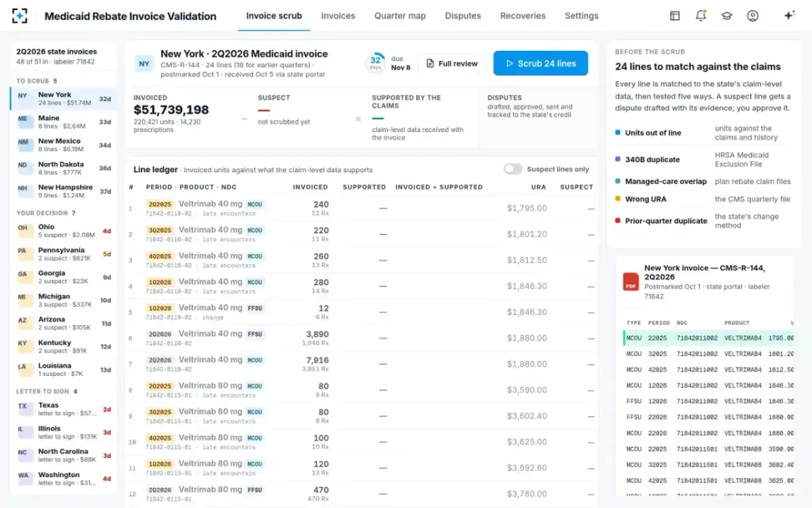
Task: Click the 32 days due ring
Action: pyautogui.click(x=375, y=63)
